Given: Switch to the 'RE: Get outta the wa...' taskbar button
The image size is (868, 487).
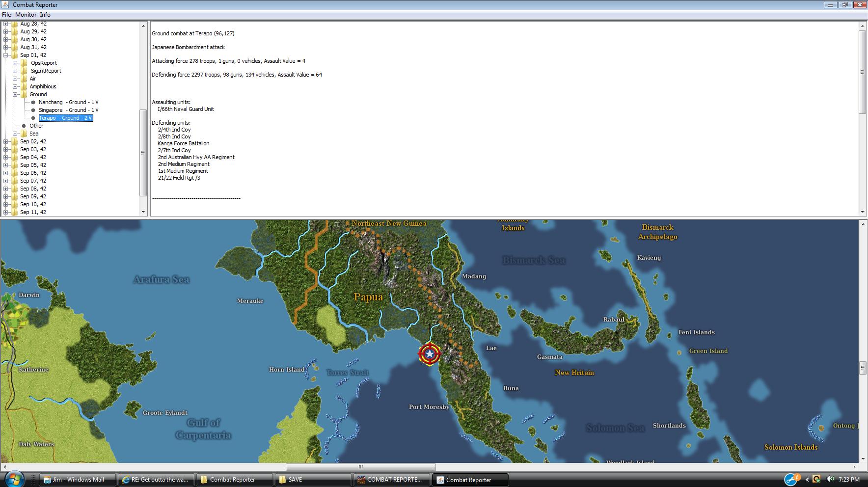Looking at the screenshot, I should 156,480.
